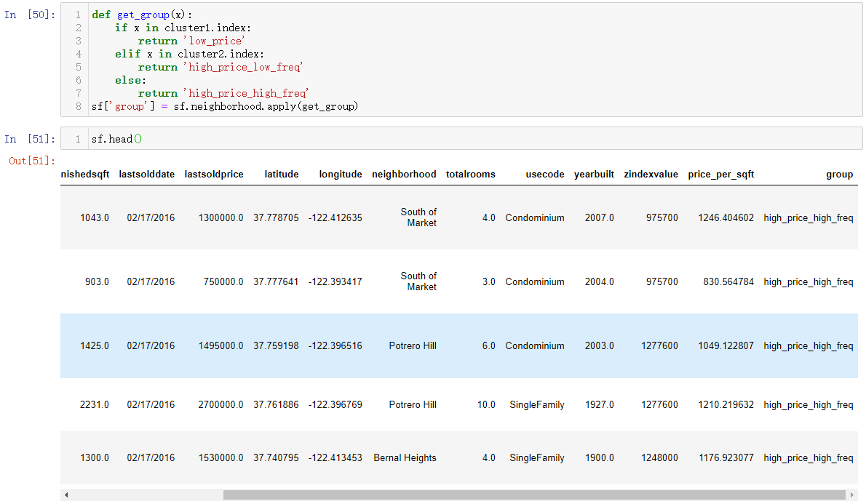Click SingleFamily usecode in the 1927.0 row
The image size is (866, 504).
[x=537, y=404]
